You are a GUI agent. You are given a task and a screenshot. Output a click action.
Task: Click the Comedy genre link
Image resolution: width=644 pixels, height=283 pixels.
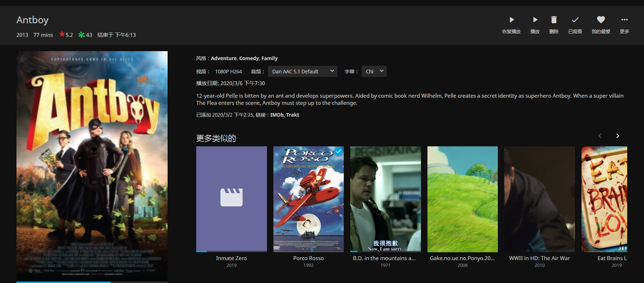tap(249, 58)
